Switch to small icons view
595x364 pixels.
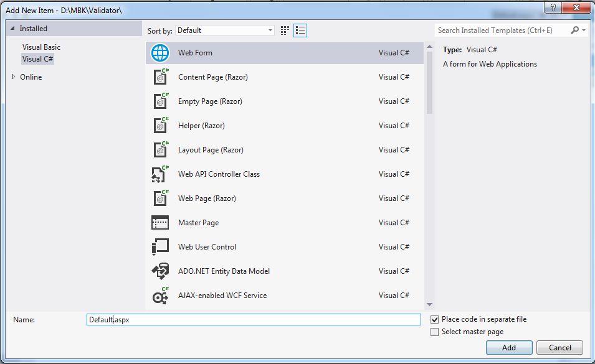click(x=285, y=30)
